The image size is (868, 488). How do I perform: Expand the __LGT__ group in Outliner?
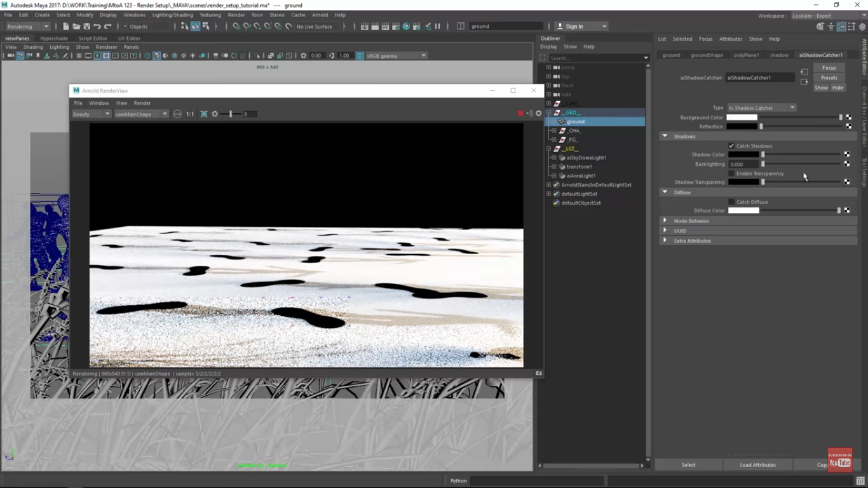click(548, 149)
